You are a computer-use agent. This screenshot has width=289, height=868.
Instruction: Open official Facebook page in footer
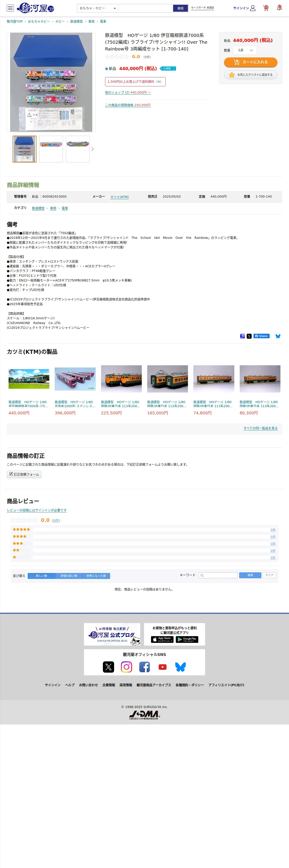144,667
